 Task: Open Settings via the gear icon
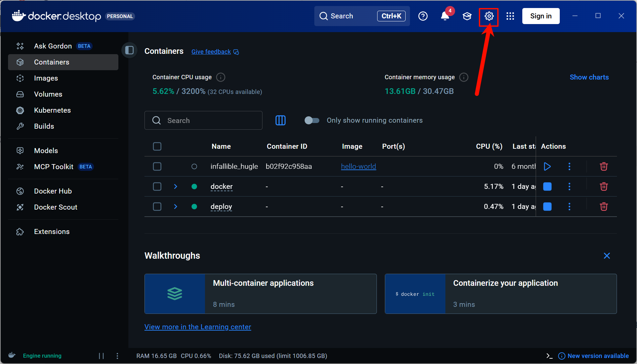pos(489,16)
